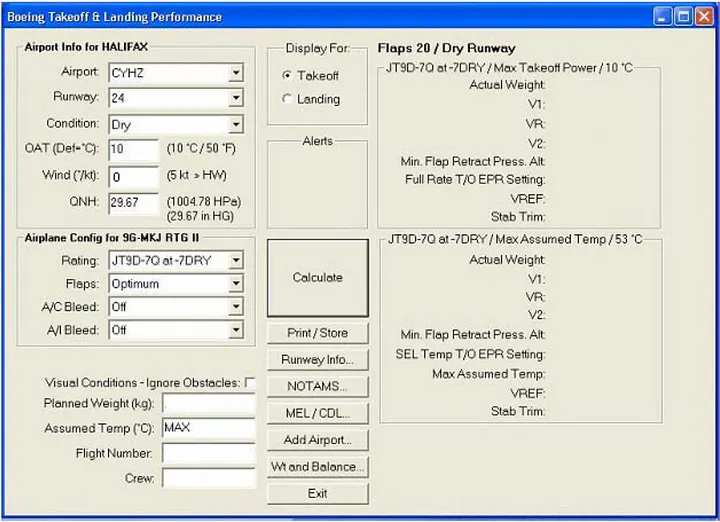Open Wt and Balance dialog

(x=318, y=466)
